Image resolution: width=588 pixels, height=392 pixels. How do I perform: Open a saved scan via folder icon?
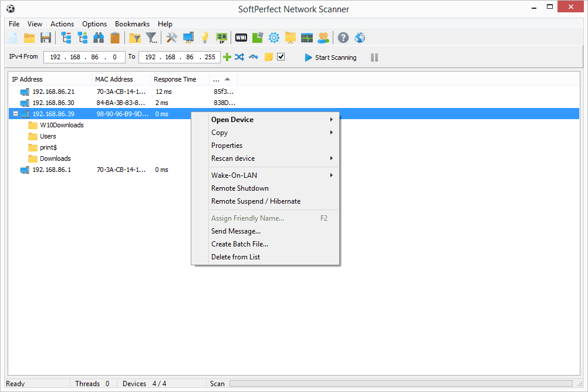coord(29,38)
